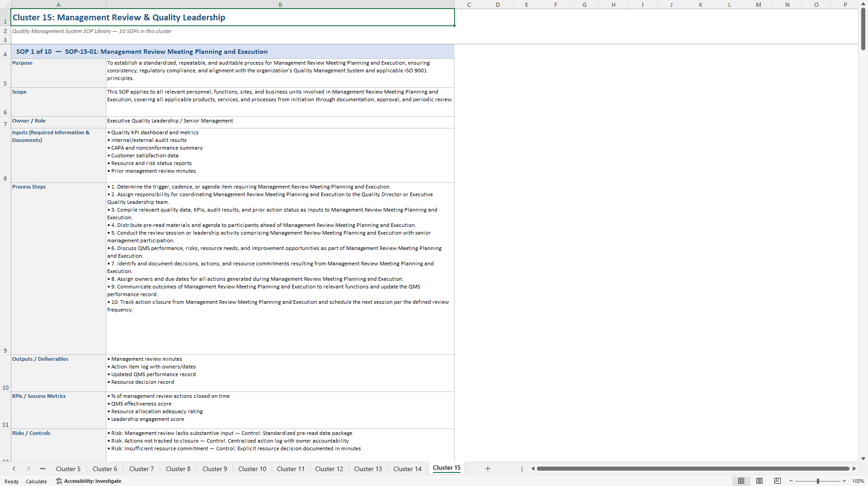868x486 pixels.
Task: Click the Management review minutes outputs cell
Action: pos(280,373)
